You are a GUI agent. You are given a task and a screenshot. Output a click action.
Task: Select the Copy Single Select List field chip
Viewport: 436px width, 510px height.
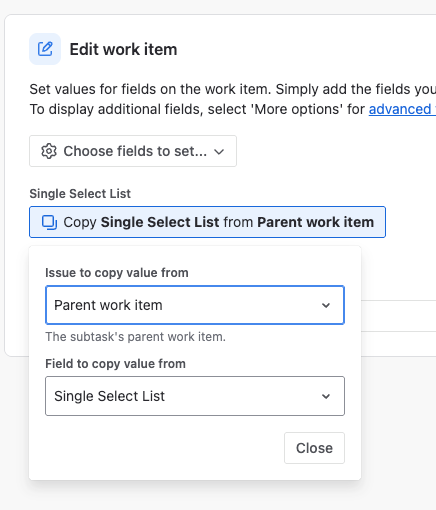click(x=207, y=222)
